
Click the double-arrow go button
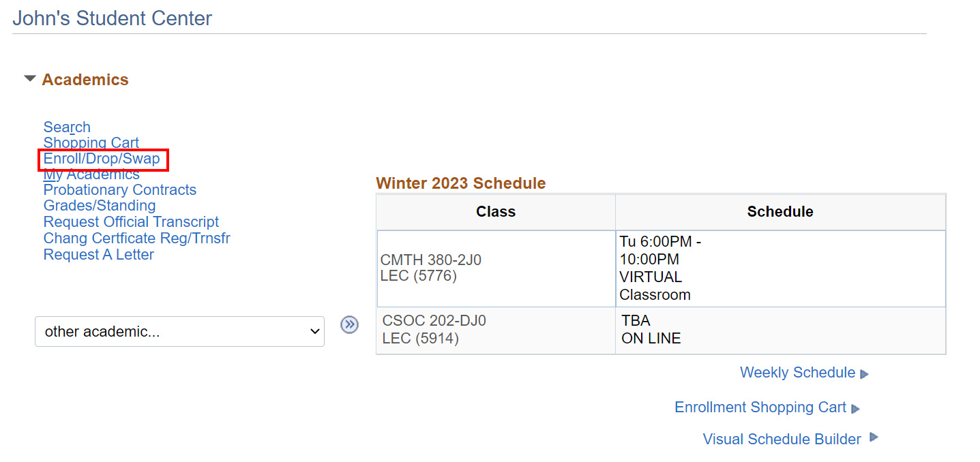(349, 325)
